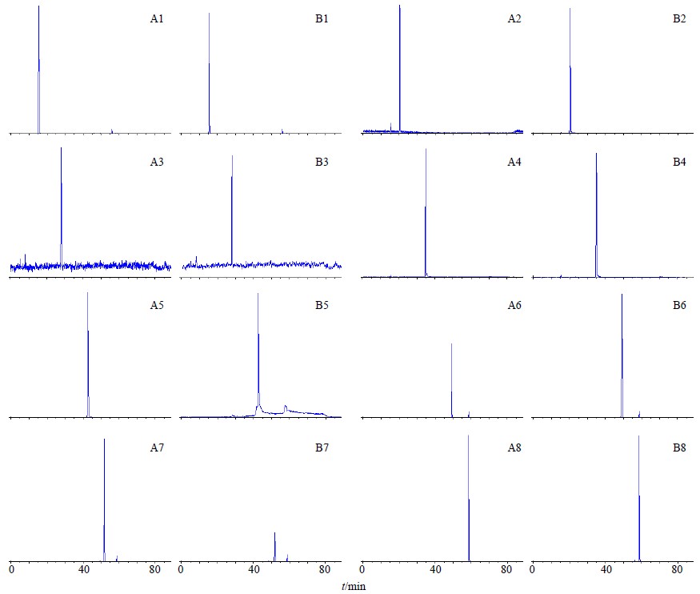Screen dimensions: 700x594
Task: Click the main peak in chromatogram B2
Action: (x=570, y=70)
